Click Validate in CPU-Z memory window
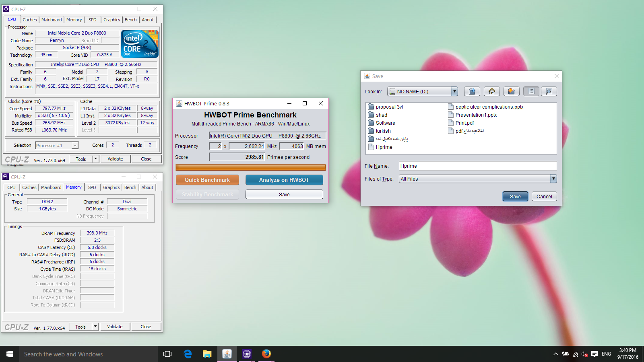The height and width of the screenshot is (362, 644). coord(115,327)
